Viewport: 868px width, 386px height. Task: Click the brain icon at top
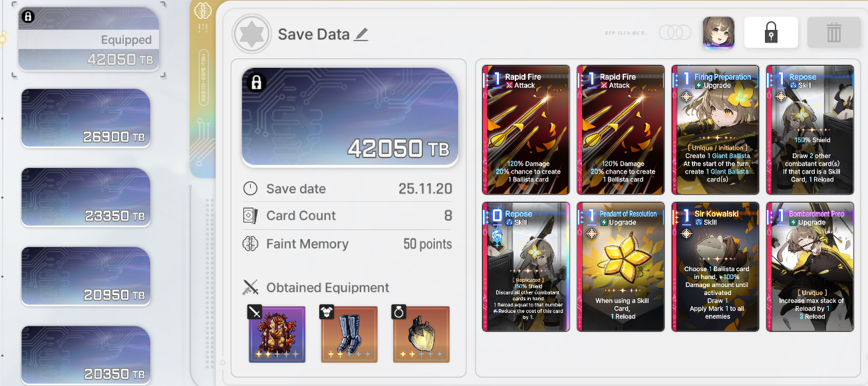click(202, 11)
